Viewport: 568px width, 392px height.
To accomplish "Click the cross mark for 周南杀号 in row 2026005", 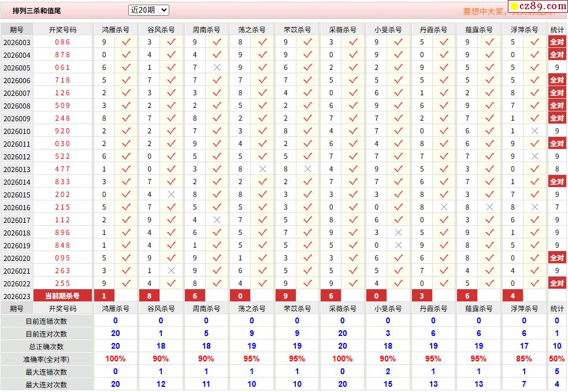I will pyautogui.click(x=217, y=68).
